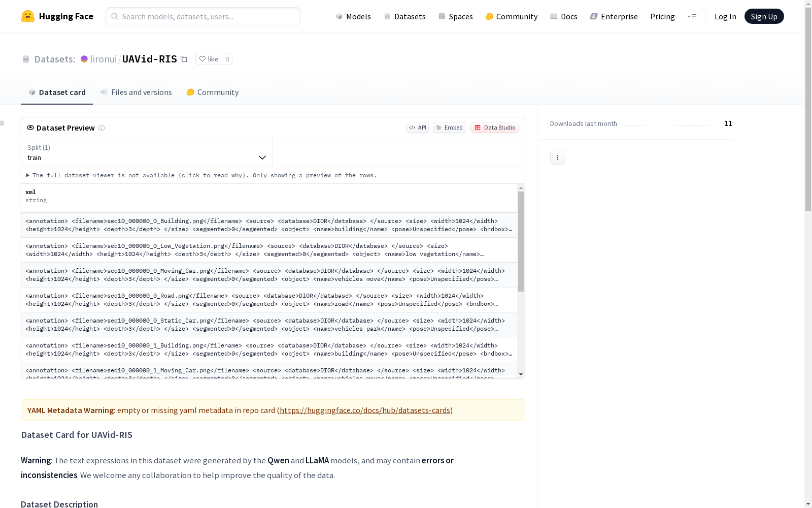Open the more navigation menu icon
The width and height of the screenshot is (812, 508).
pos(692,16)
